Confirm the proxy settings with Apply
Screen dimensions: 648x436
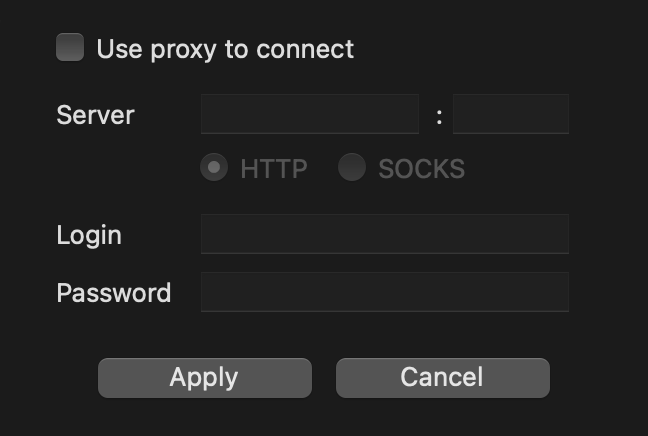pyautogui.click(x=204, y=377)
